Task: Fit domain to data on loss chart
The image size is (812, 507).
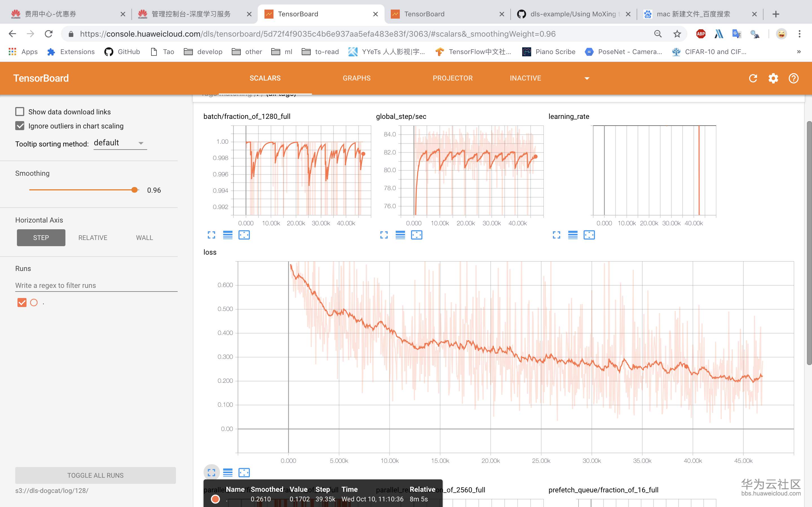Action: [244, 472]
